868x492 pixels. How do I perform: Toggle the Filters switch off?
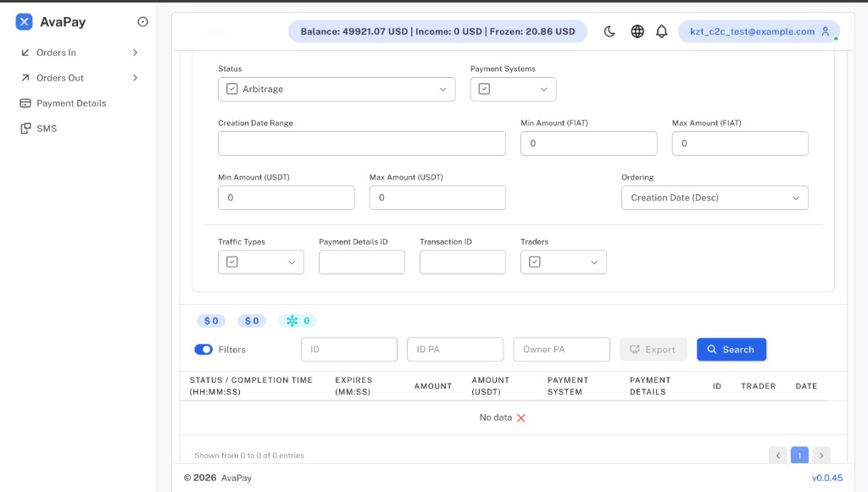pos(203,350)
